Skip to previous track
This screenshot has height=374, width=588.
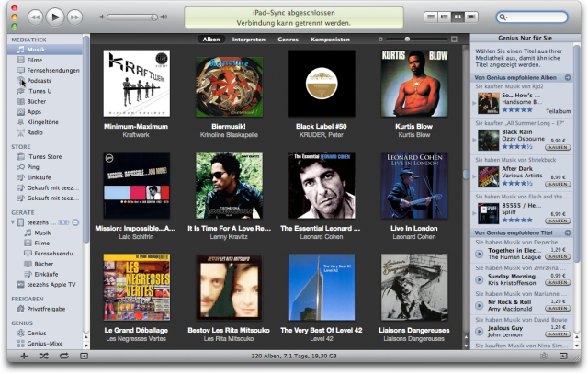click(x=35, y=17)
